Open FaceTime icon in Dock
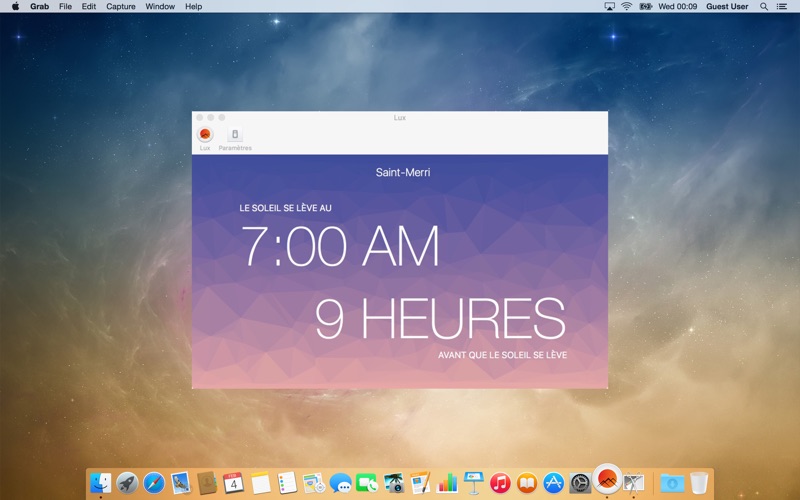 tap(367, 483)
